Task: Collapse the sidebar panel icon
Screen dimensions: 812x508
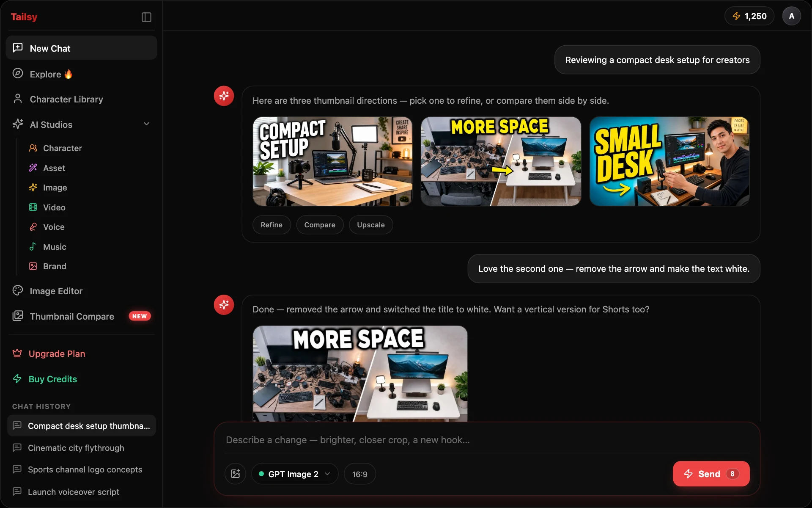Action: [x=146, y=17]
